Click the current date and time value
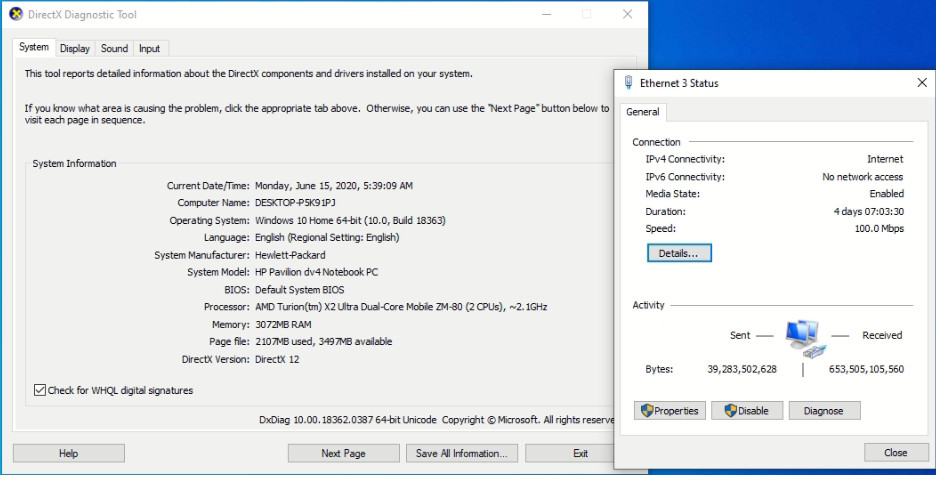This screenshot has height=483, width=949. tap(334, 186)
